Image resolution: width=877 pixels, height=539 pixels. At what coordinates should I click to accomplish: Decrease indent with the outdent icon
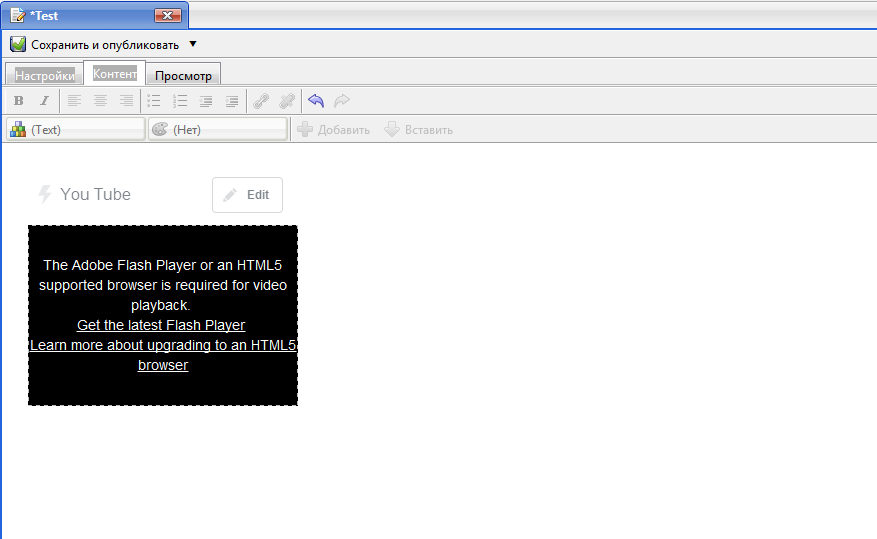pyautogui.click(x=206, y=101)
